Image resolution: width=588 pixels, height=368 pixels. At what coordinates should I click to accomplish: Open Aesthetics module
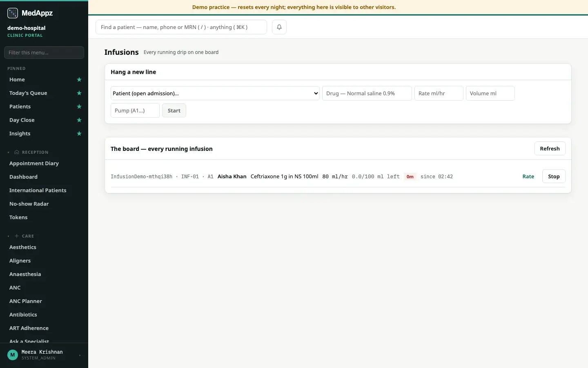coord(23,247)
